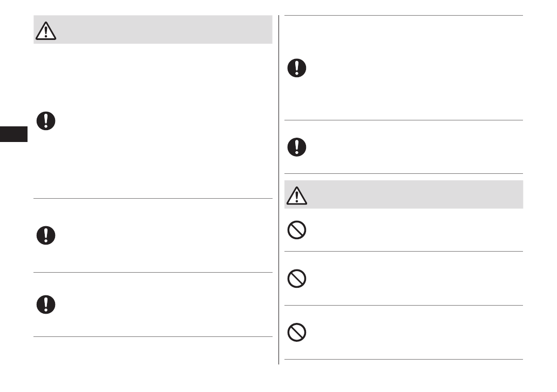The width and height of the screenshot is (557, 392).
Task: Click the first prohibition icon below the right header
Action: click(x=297, y=231)
